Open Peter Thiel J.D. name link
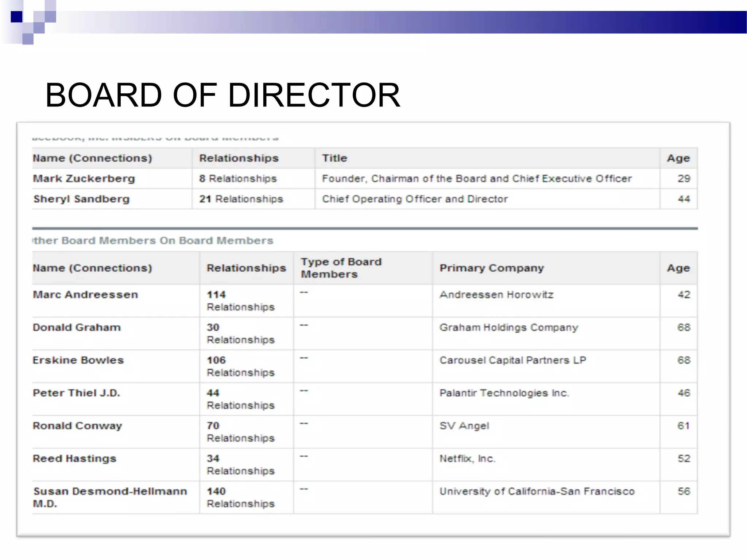 76,393
